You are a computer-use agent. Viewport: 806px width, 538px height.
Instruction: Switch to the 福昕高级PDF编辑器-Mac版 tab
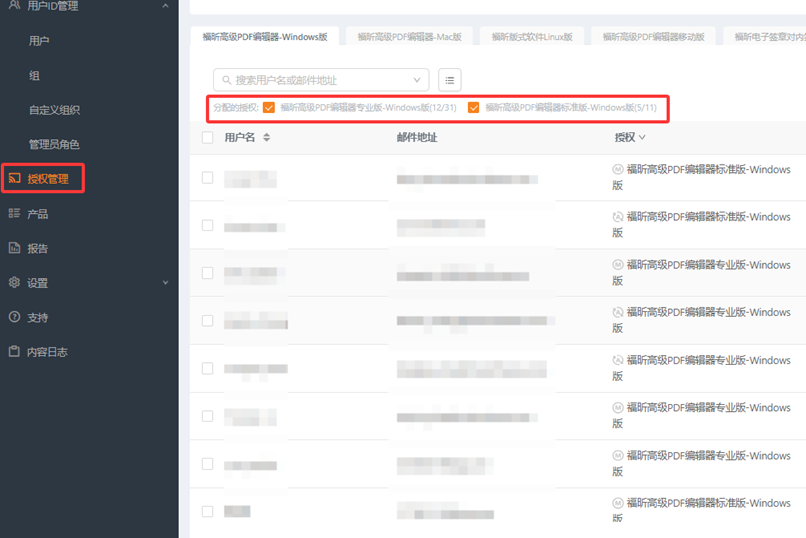tap(410, 37)
